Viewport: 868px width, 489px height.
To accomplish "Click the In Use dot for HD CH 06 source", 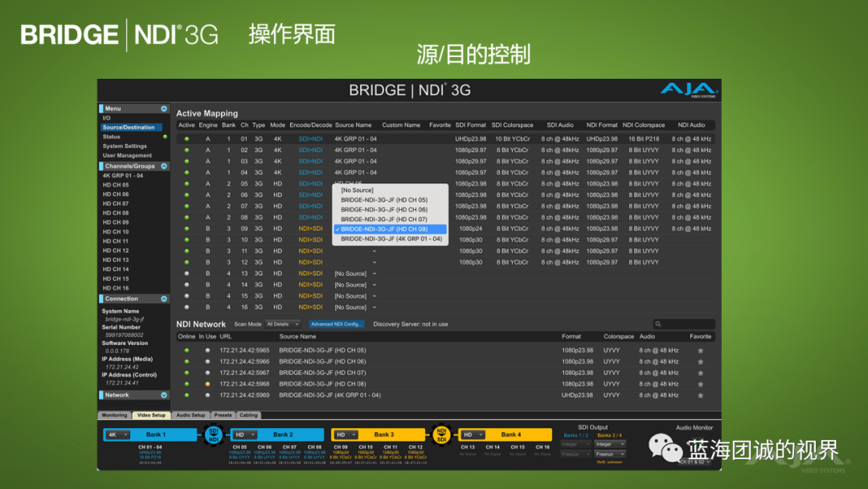I will coord(207,362).
